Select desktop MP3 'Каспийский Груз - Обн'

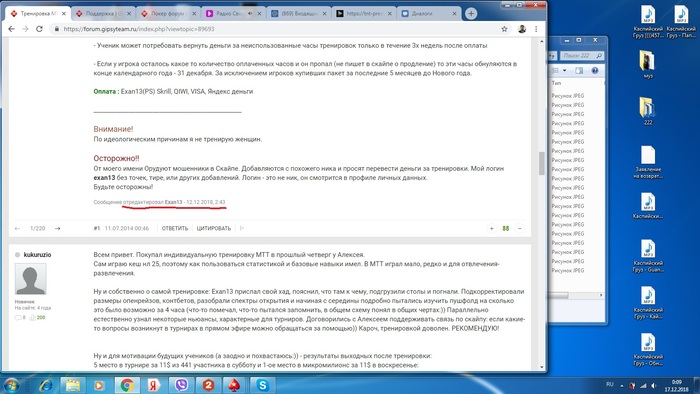coord(648,349)
